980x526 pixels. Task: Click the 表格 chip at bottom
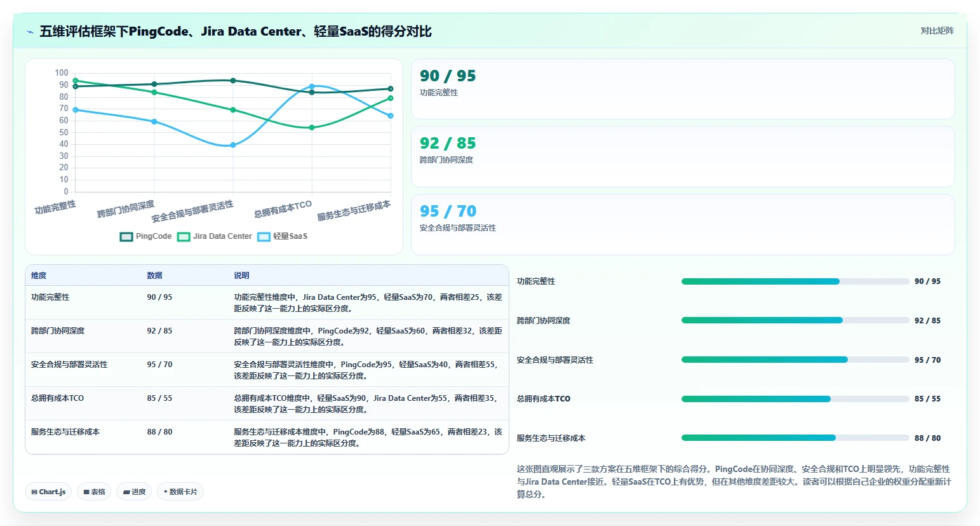pyautogui.click(x=94, y=492)
